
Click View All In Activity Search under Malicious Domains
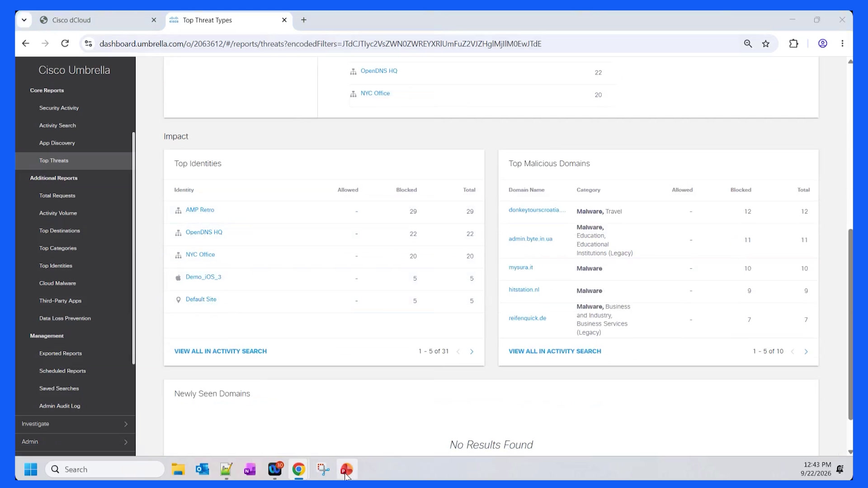(x=555, y=351)
